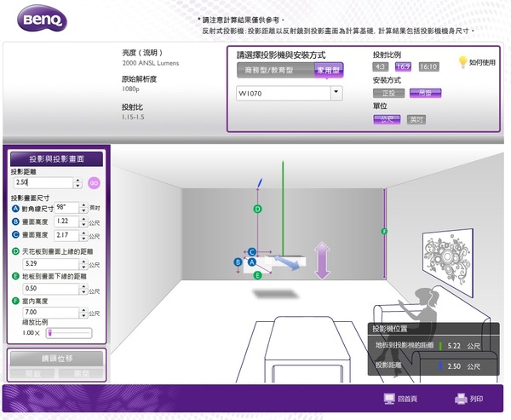Turn off lens shift with 關閉
The image size is (511, 420).
pos(81,374)
